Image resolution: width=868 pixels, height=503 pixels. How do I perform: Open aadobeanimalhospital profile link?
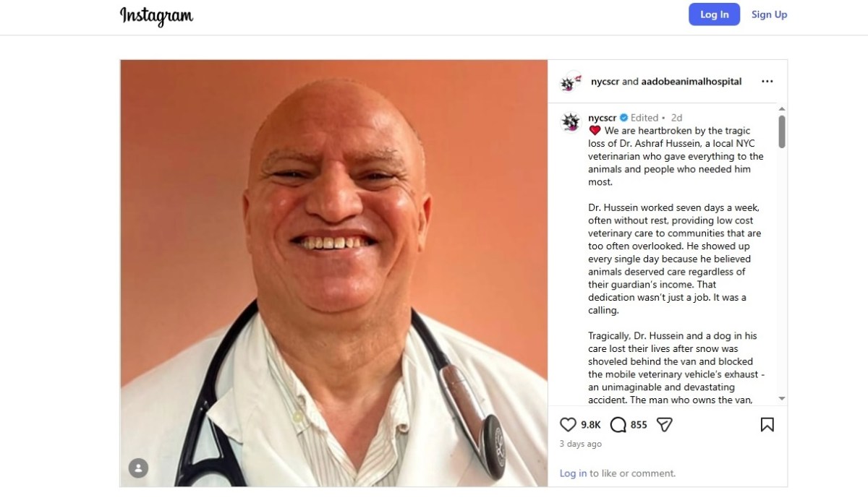coord(692,82)
